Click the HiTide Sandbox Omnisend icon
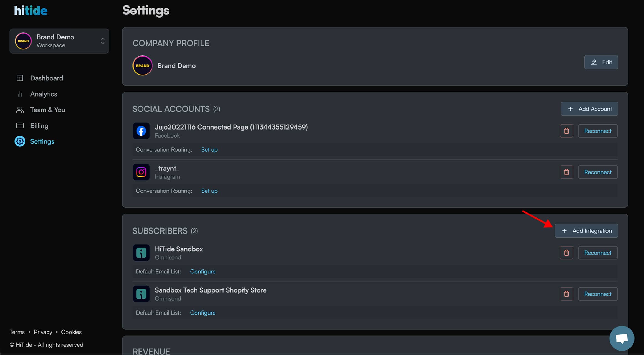This screenshot has height=355, width=644. [141, 253]
